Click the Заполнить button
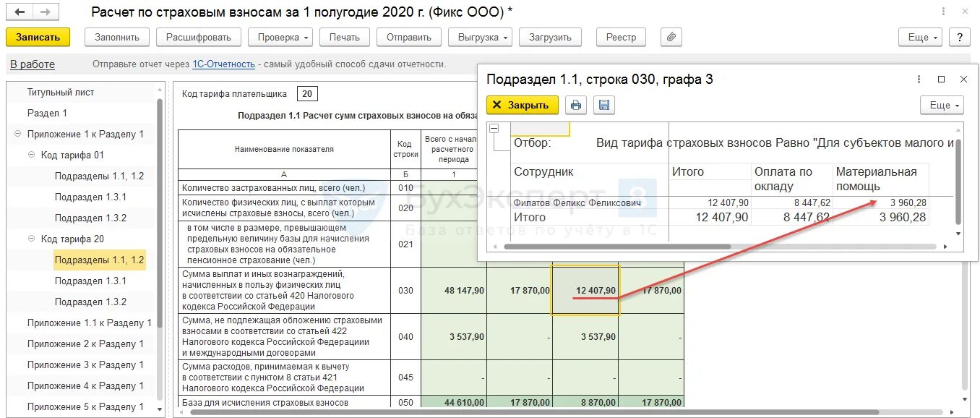The height and width of the screenshot is (418, 980). (117, 38)
